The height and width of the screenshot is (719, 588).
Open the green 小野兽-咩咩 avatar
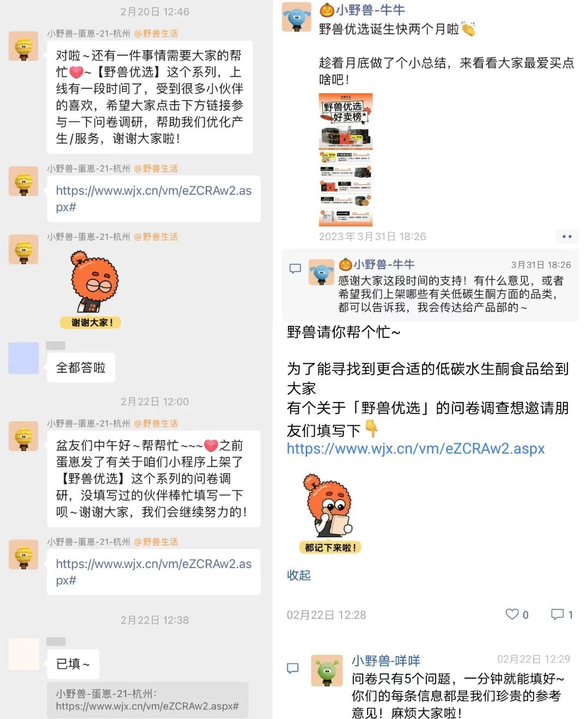tap(327, 671)
